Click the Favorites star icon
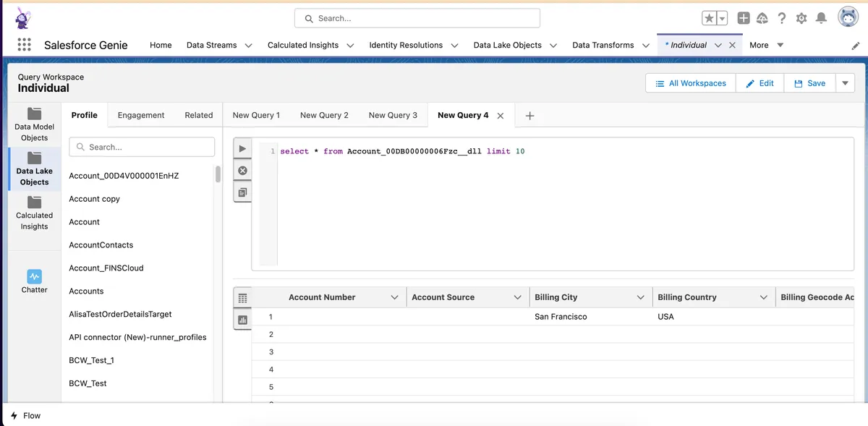The width and height of the screenshot is (868, 426). (710, 18)
